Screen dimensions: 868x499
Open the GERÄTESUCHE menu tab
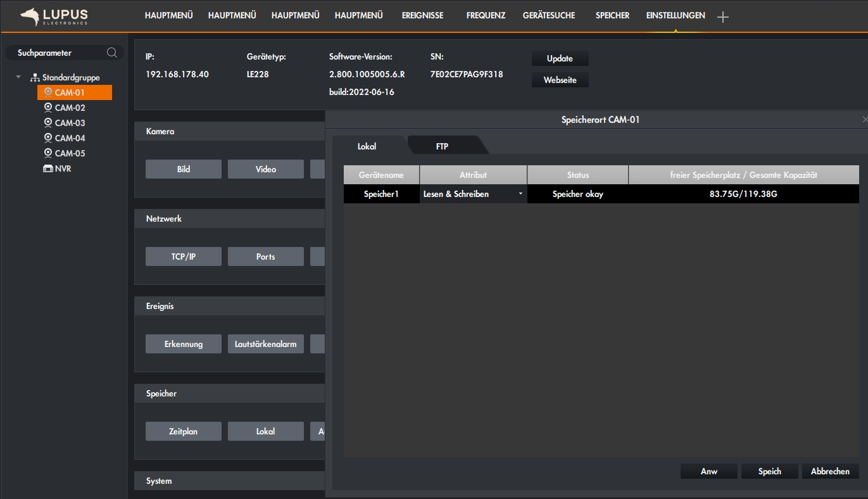(x=549, y=15)
